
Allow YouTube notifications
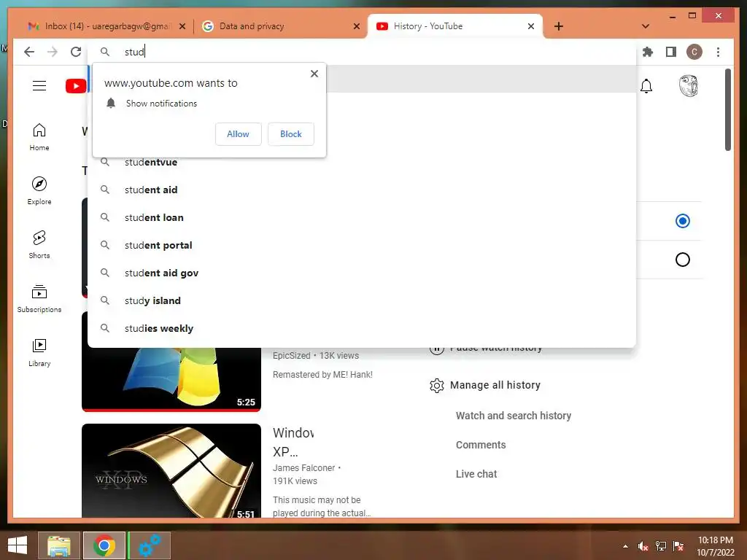tap(239, 134)
